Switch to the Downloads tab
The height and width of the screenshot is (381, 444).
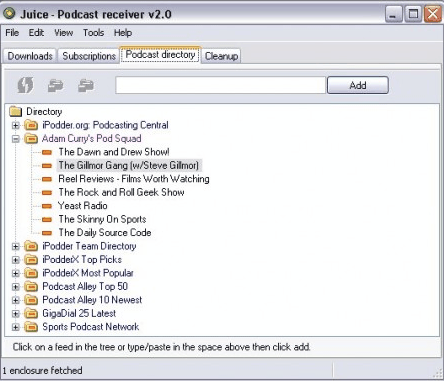(x=30, y=56)
